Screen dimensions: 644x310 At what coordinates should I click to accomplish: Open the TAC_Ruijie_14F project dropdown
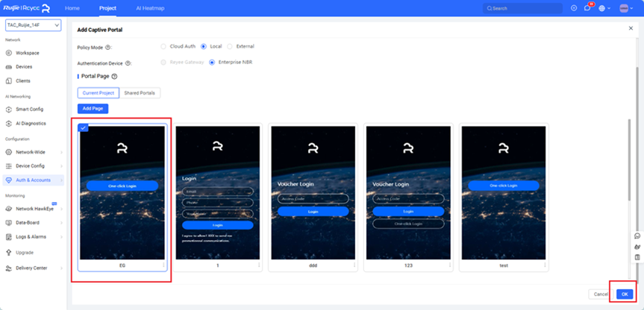pyautogui.click(x=34, y=25)
